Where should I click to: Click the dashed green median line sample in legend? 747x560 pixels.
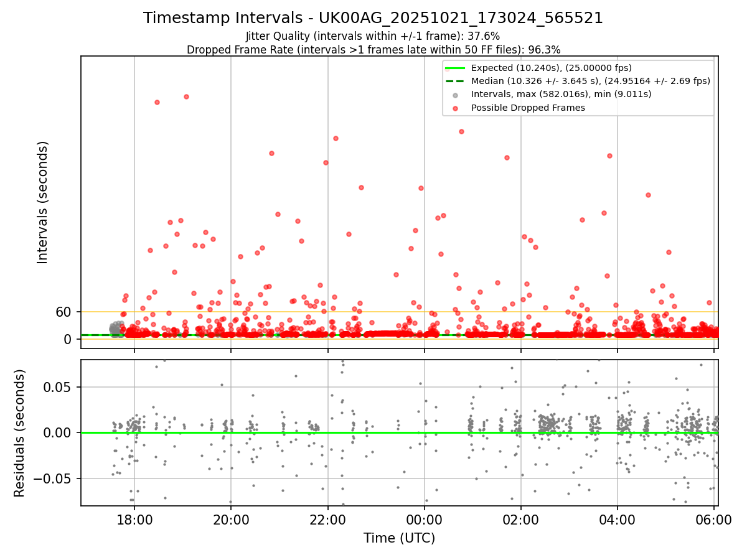pos(456,81)
